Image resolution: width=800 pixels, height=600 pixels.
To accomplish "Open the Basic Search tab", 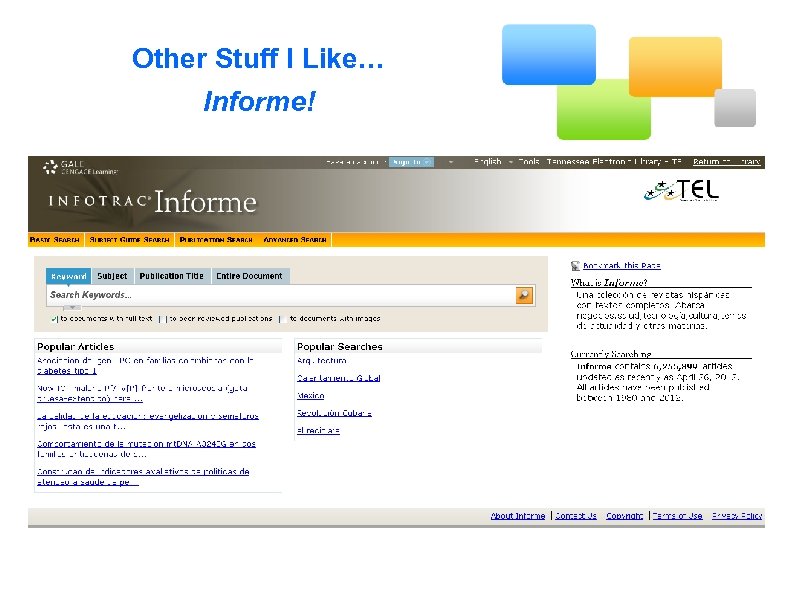I will (x=55, y=240).
